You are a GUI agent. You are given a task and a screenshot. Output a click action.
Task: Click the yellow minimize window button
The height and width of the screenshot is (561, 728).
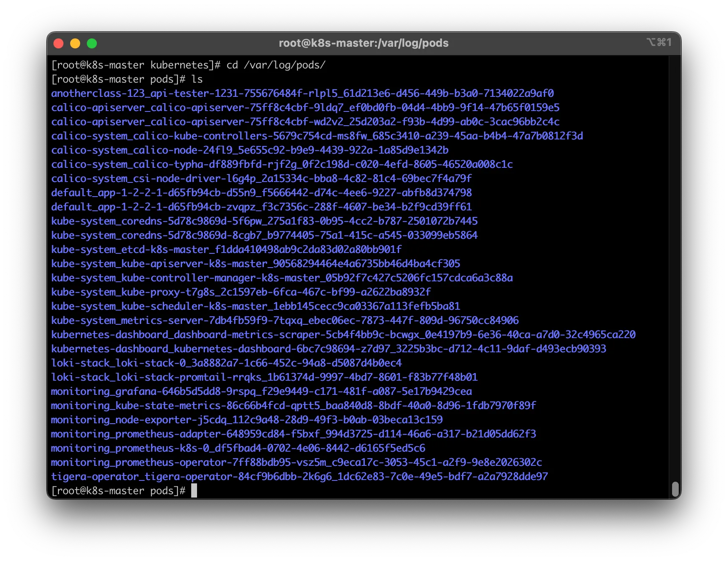pos(75,43)
